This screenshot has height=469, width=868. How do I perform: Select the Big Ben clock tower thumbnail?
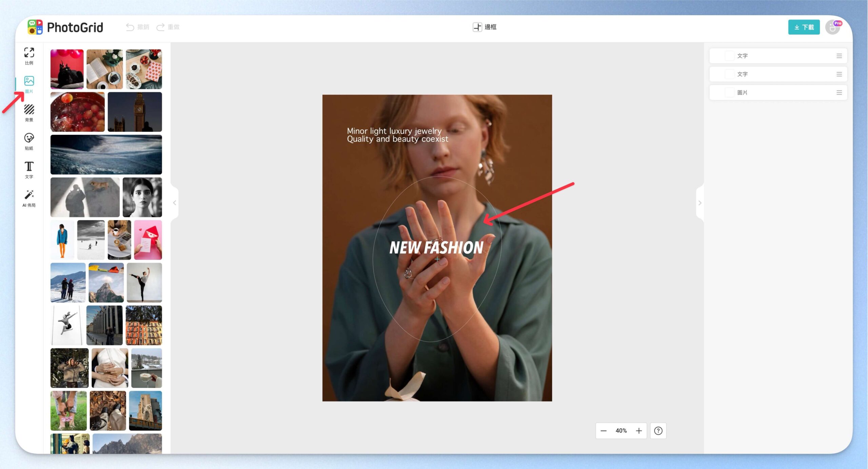(135, 112)
